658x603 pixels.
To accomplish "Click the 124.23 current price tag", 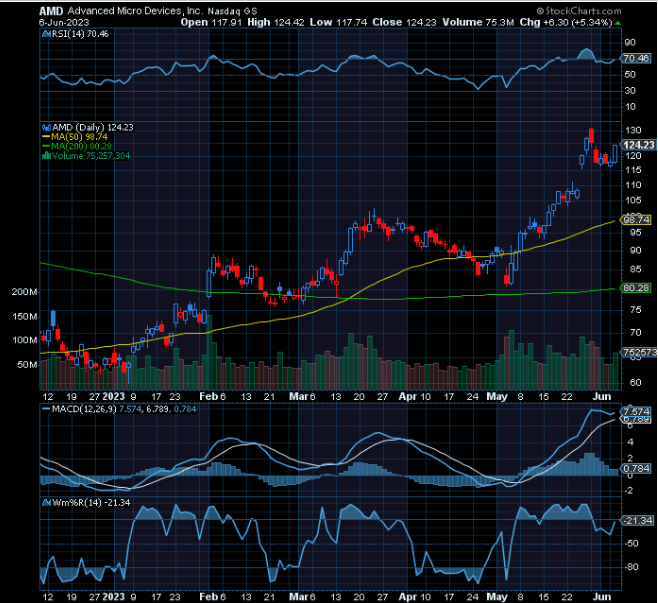I will (x=637, y=145).
